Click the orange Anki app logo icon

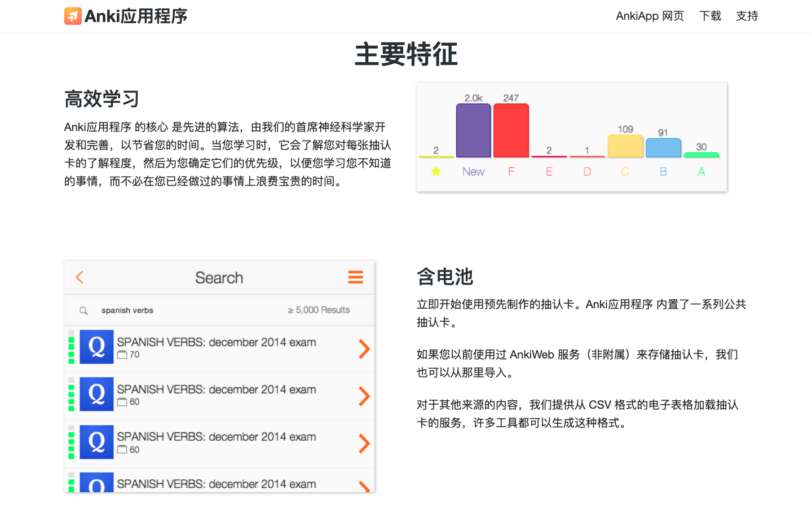coord(73,16)
